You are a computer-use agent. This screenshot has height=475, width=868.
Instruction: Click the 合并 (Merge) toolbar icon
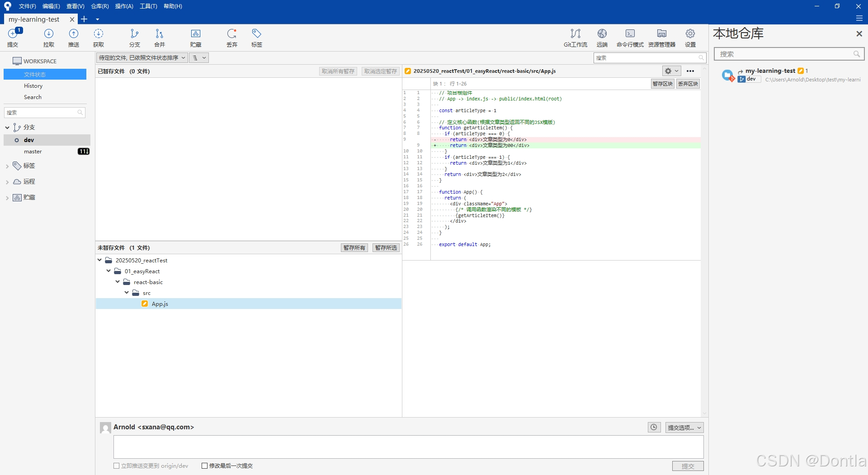[159, 38]
